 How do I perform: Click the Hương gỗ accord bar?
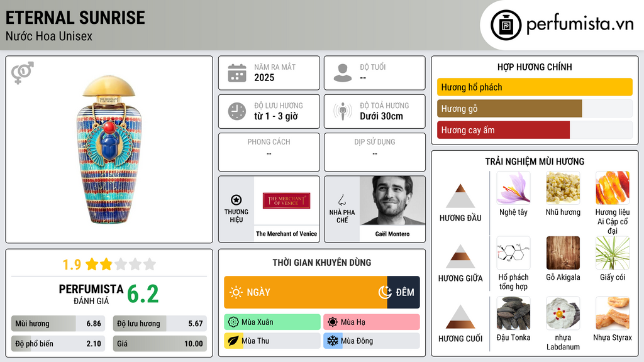click(535, 108)
